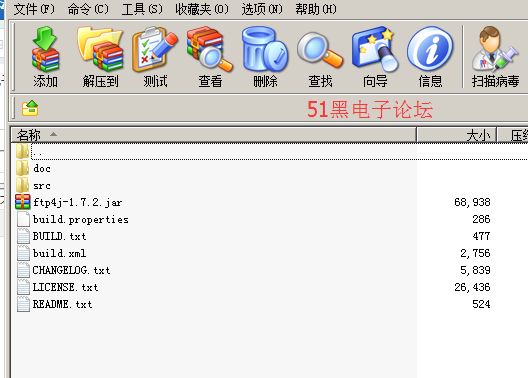Select the build.xml file icon

click(23, 253)
